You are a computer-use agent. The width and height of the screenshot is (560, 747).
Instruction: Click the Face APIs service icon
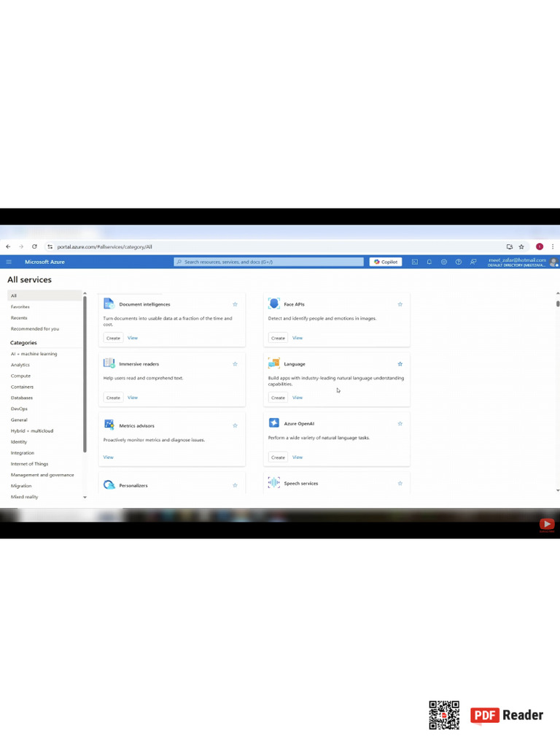tap(274, 303)
